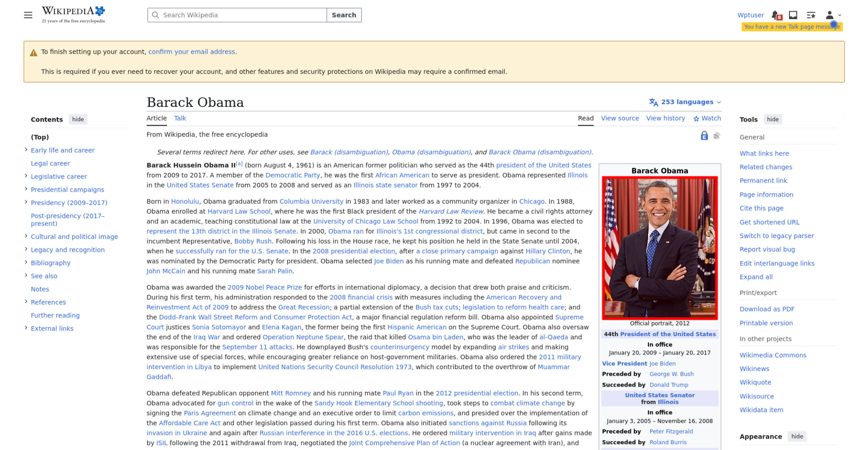Image resolution: width=868 pixels, height=450 pixels.
Task: Click Permanent link tool
Action: [763, 181]
